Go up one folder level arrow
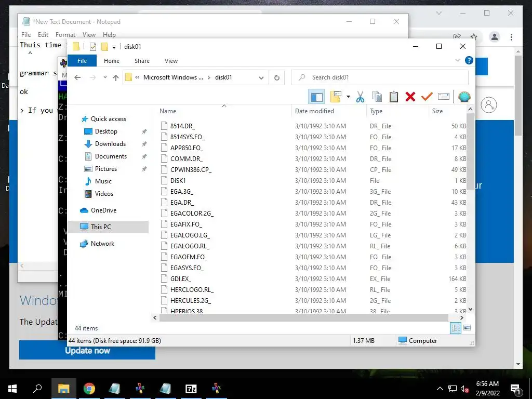532x399 pixels. tap(116, 78)
